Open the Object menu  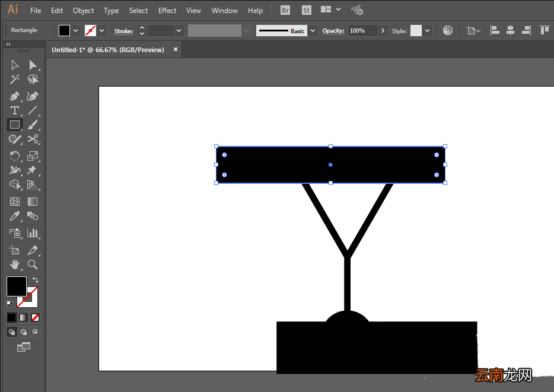(x=84, y=11)
